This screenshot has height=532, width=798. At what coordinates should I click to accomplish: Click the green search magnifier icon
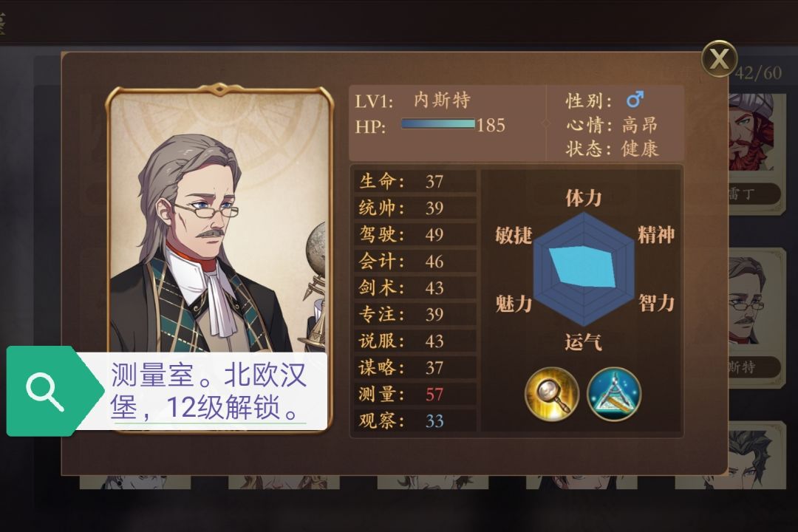[x=45, y=392]
